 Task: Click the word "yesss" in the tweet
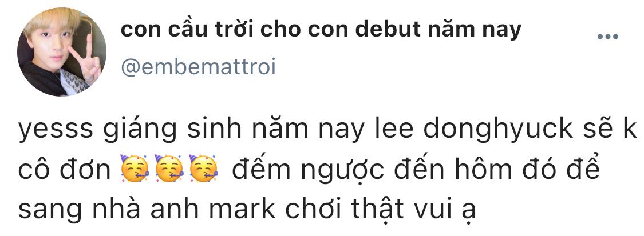(56, 130)
